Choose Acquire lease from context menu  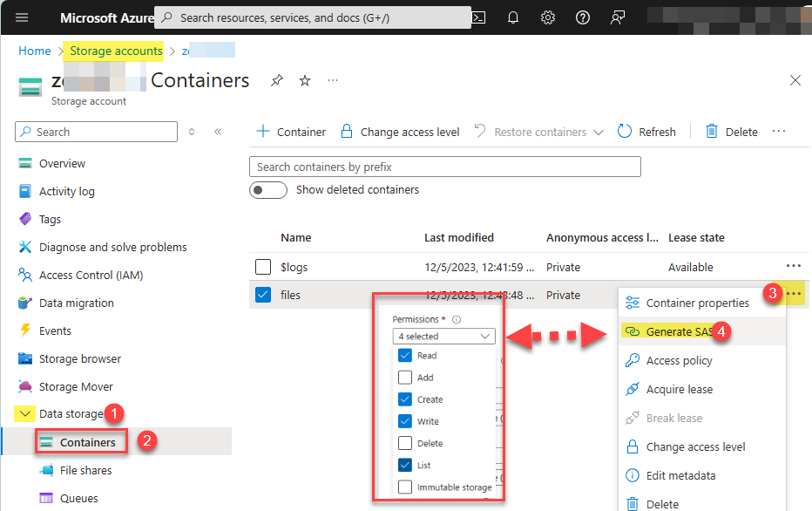coord(702,389)
